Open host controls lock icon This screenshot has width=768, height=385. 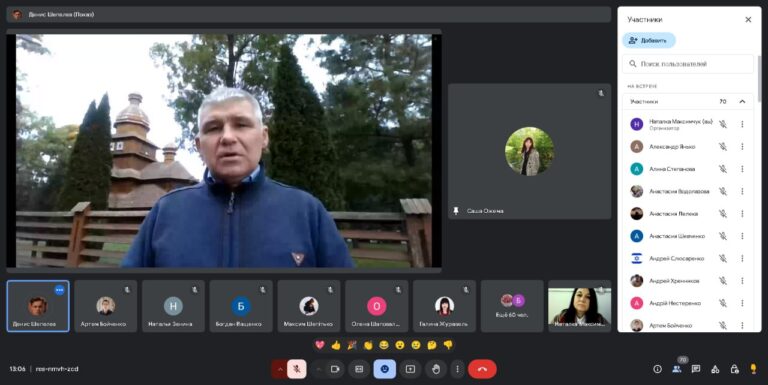pos(734,369)
